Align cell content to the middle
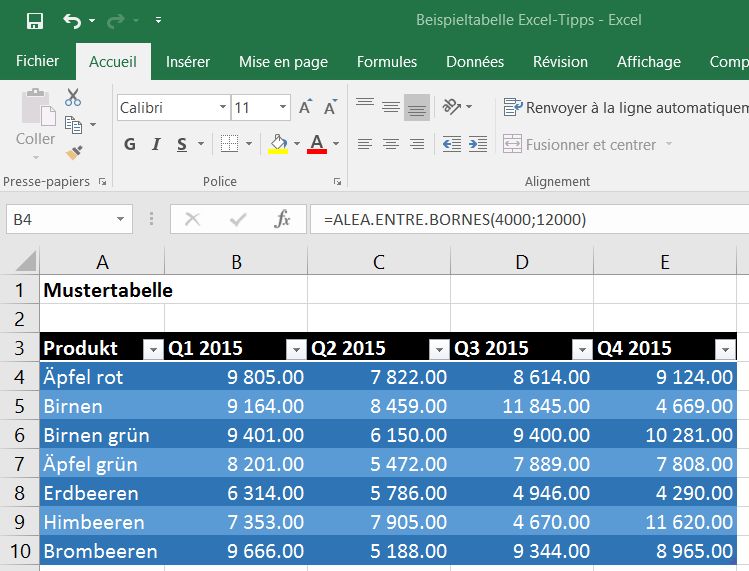The width and height of the screenshot is (749, 571). [x=391, y=107]
